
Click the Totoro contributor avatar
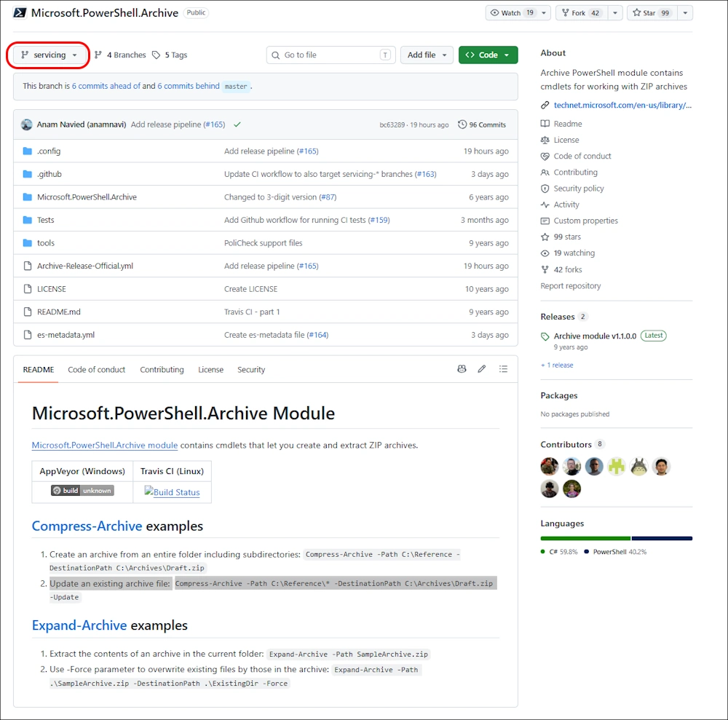pyautogui.click(x=639, y=467)
